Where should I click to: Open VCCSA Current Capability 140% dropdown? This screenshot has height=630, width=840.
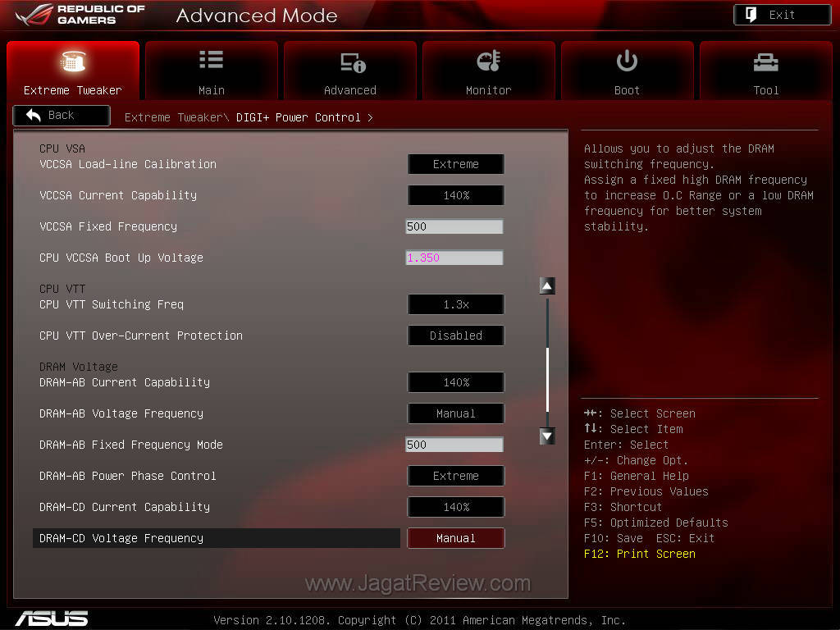click(x=456, y=195)
